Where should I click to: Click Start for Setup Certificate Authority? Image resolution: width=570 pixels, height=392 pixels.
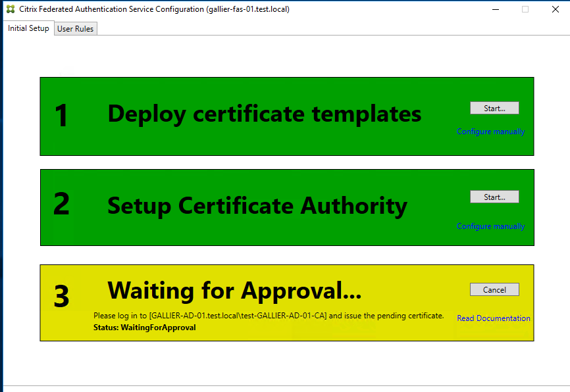tap(494, 197)
